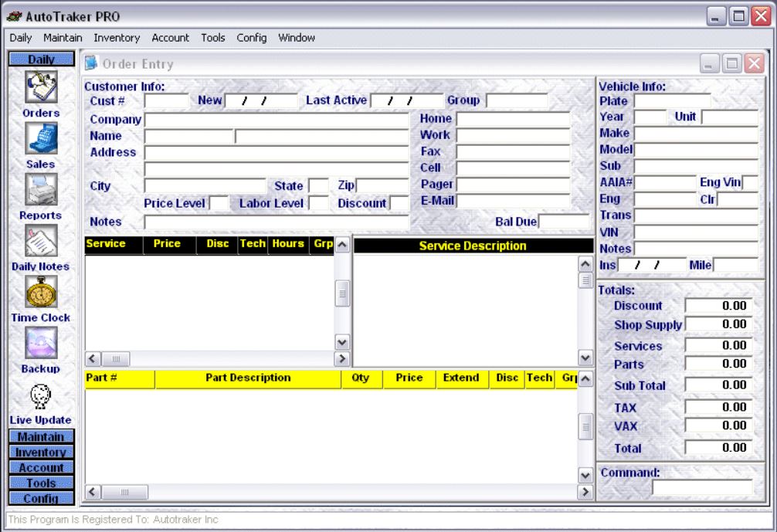Start Live Update via the globe icon
777x532 pixels.
[40, 398]
